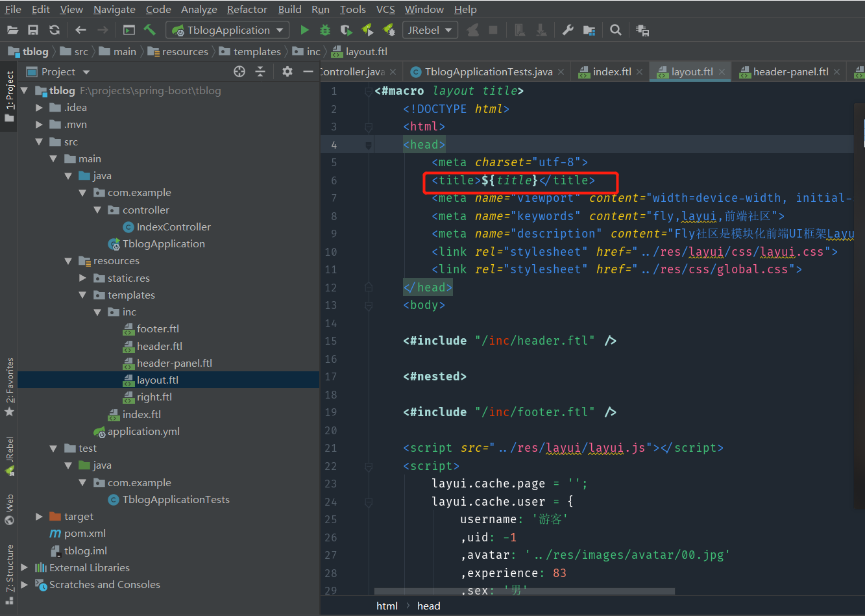Viewport: 865px width, 616px height.
Task: Open settings via the wrench icon
Action: click(x=568, y=30)
